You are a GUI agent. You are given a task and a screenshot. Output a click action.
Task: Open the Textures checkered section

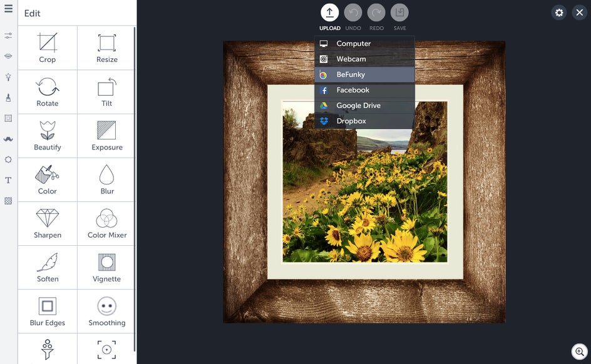pyautogui.click(x=8, y=201)
